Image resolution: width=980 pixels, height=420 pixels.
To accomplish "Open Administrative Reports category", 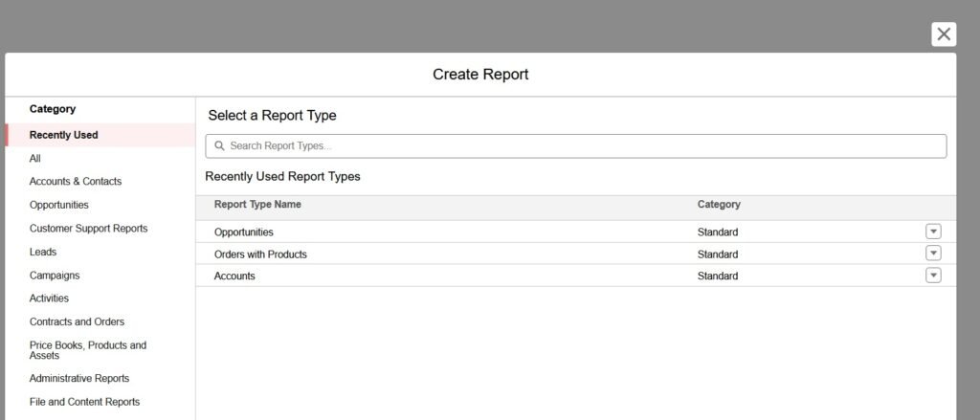I will [x=79, y=378].
